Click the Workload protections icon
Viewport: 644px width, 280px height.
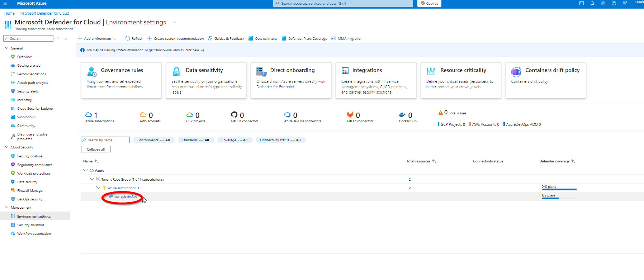tap(13, 173)
